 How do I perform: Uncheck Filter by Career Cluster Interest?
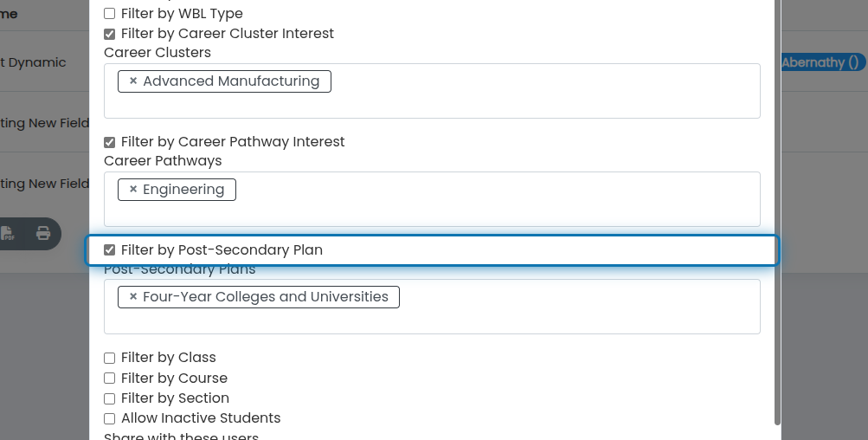[110, 34]
